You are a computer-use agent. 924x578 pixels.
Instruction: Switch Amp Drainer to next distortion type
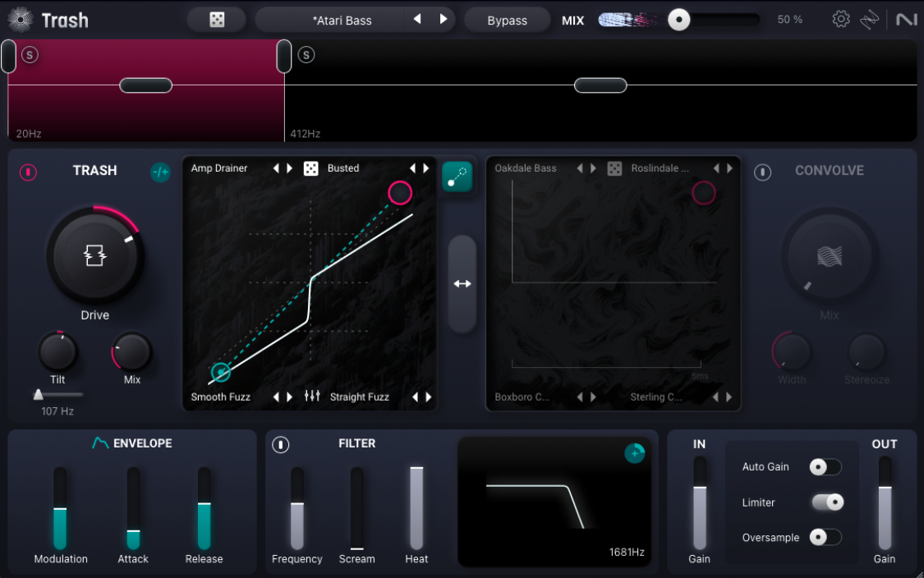click(289, 168)
